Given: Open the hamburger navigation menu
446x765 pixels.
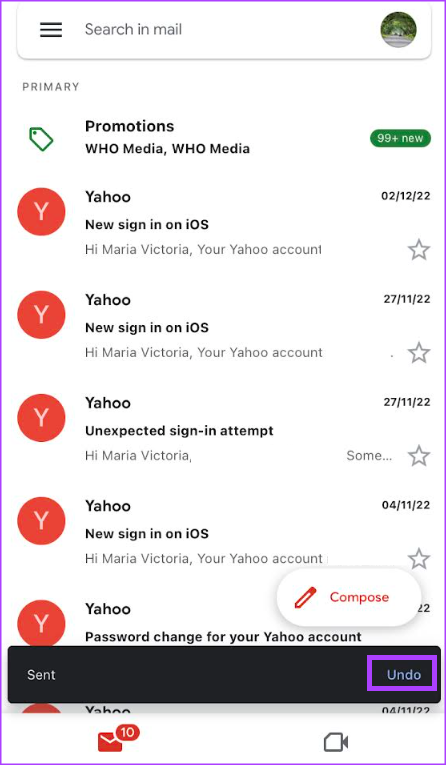Looking at the screenshot, I should pyautogui.click(x=51, y=30).
